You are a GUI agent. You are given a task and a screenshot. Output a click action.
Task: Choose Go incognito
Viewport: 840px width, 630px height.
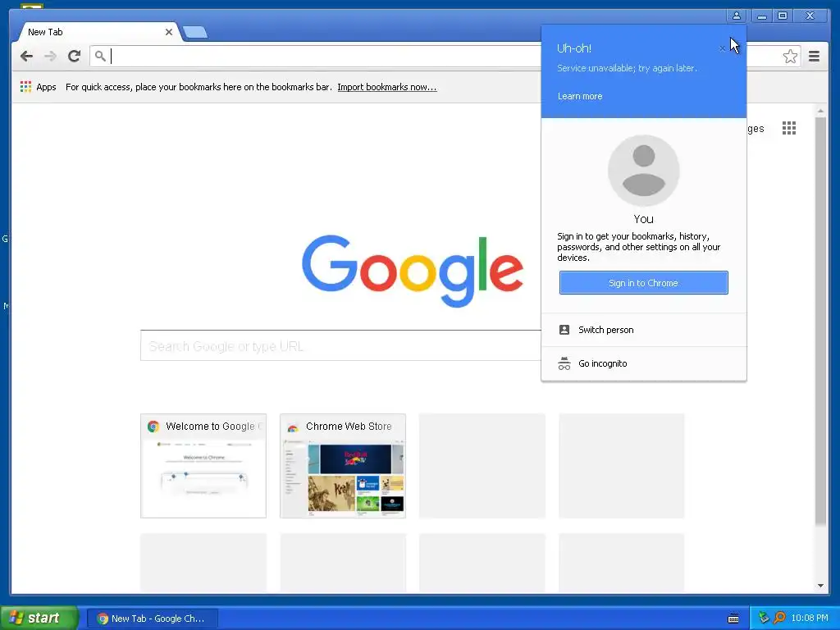(643, 363)
